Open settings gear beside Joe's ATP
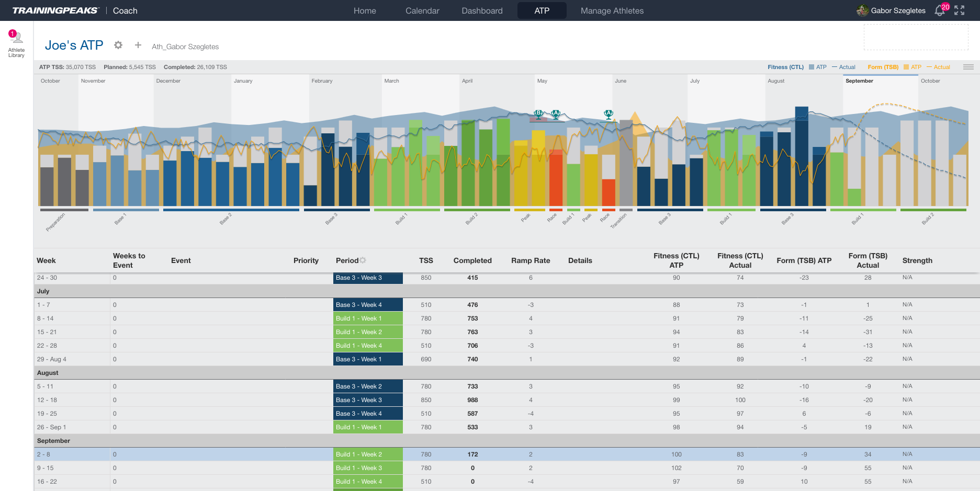The image size is (980, 491). [118, 45]
